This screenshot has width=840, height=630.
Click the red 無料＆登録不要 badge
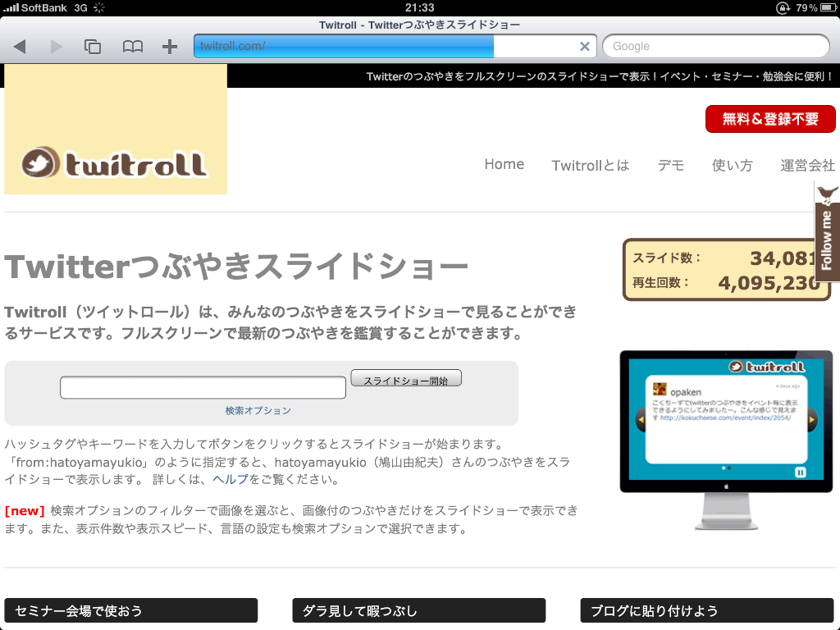tap(770, 119)
